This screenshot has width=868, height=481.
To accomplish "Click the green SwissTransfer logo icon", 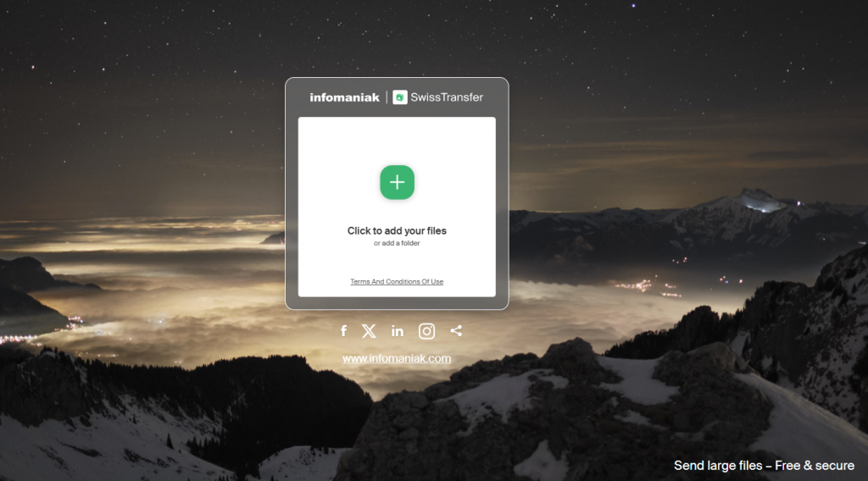I will point(400,97).
